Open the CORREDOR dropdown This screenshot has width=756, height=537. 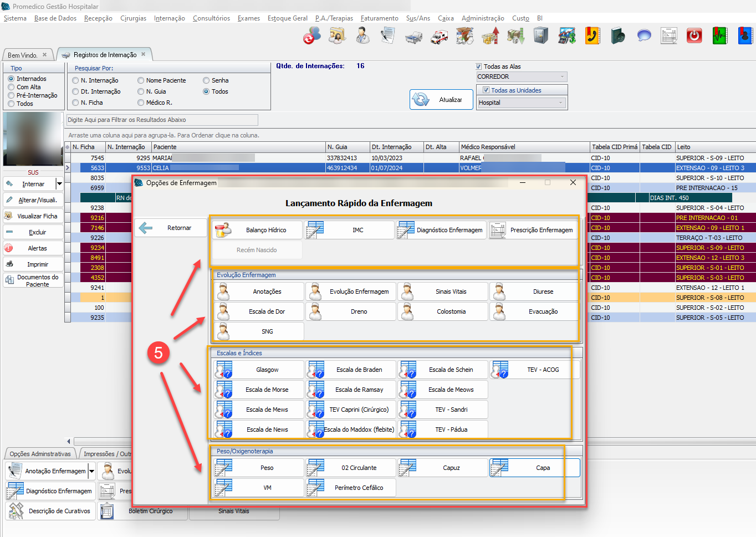pos(522,77)
